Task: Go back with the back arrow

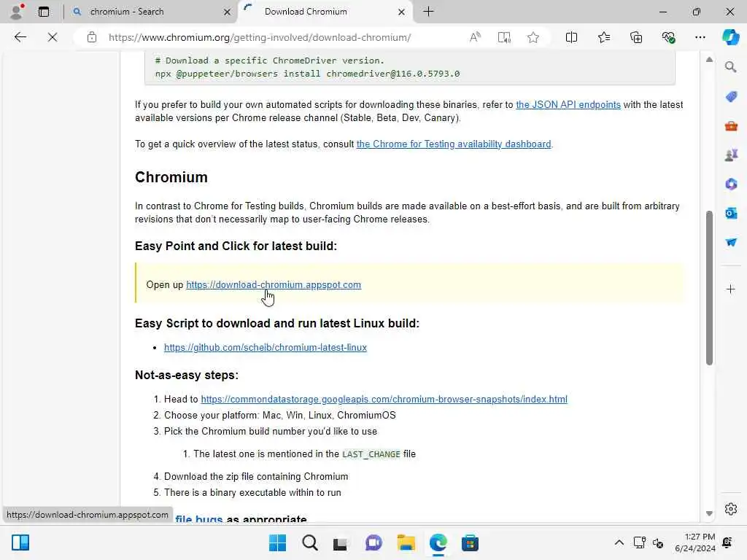Action: point(20,37)
